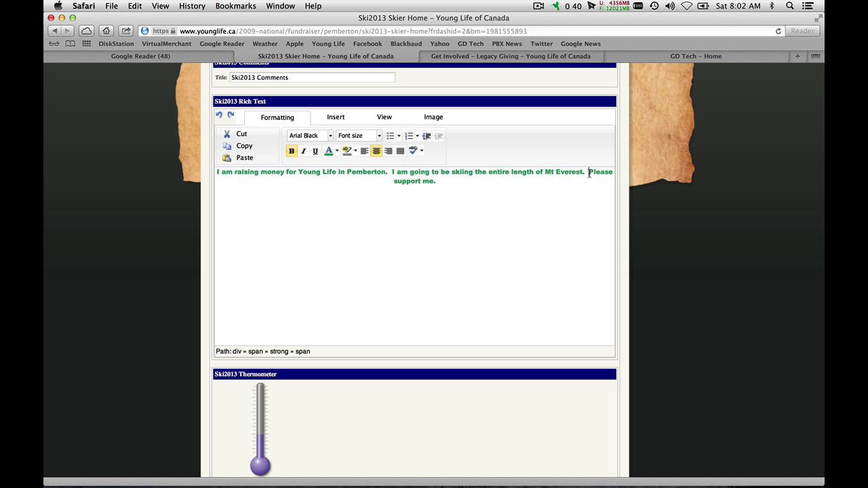868x488 pixels.
Task: Align text to the right
Action: 388,151
